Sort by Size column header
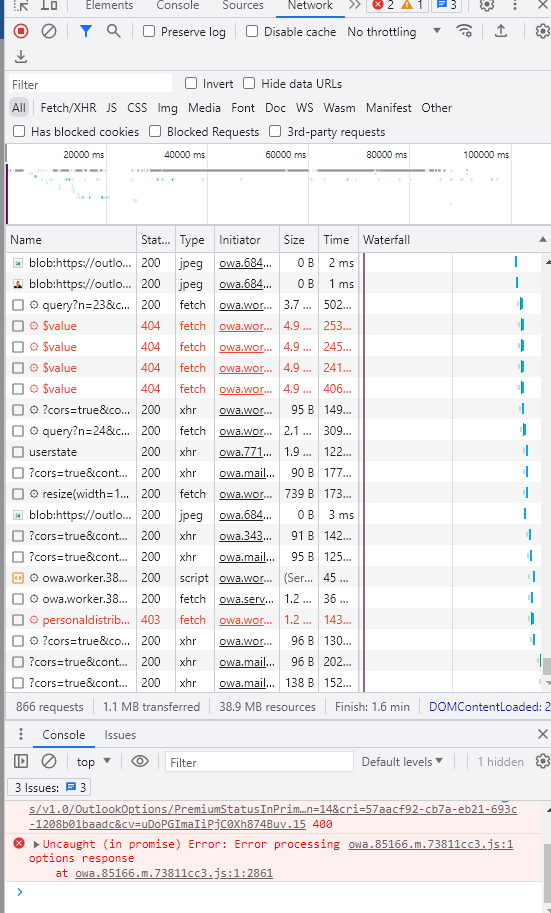551x913 pixels. tap(299, 239)
